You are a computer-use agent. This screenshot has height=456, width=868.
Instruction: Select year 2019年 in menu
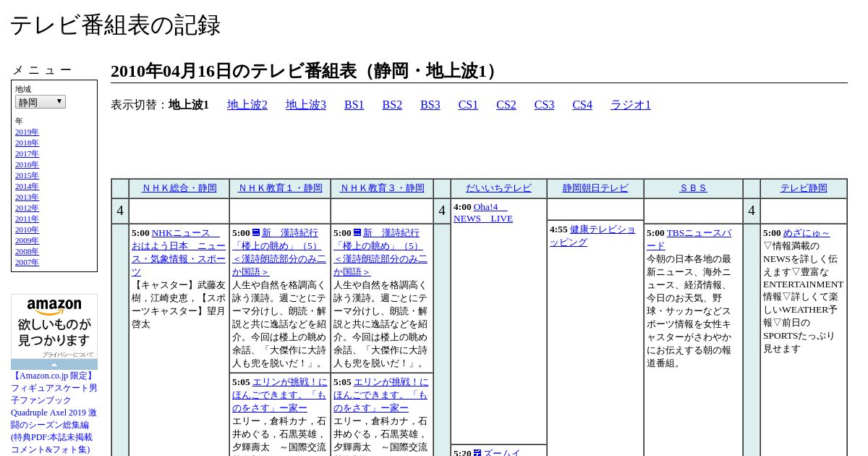(x=27, y=132)
